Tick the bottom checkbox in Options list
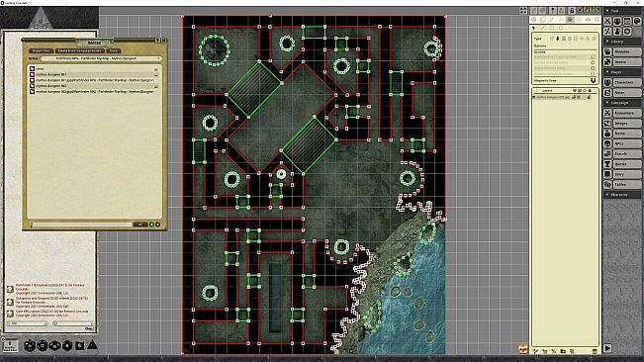Screen dimensions: 644x362 (593, 73)
